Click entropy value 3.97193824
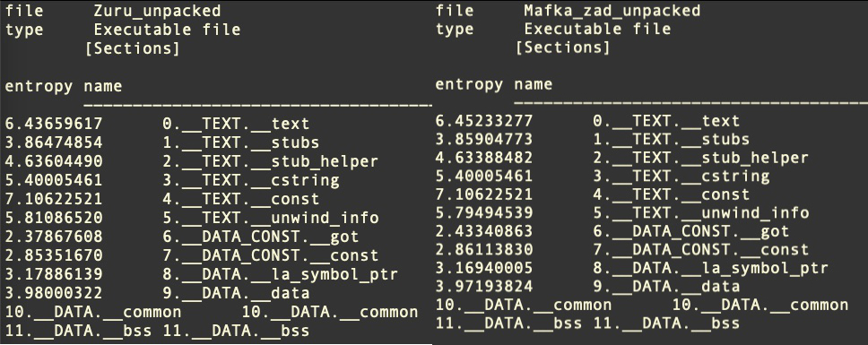Screen dimensions: 868x345 [484, 287]
